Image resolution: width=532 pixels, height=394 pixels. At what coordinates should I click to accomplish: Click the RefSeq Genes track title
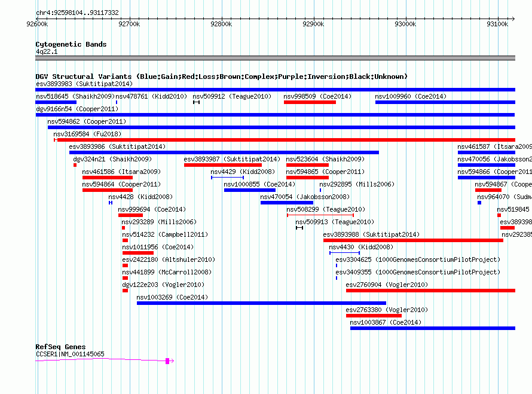tap(60, 347)
